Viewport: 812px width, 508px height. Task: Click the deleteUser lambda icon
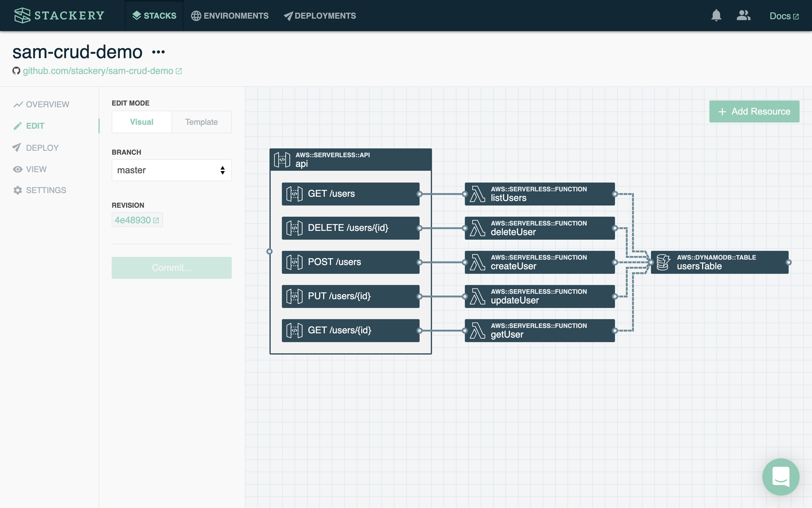(x=477, y=228)
